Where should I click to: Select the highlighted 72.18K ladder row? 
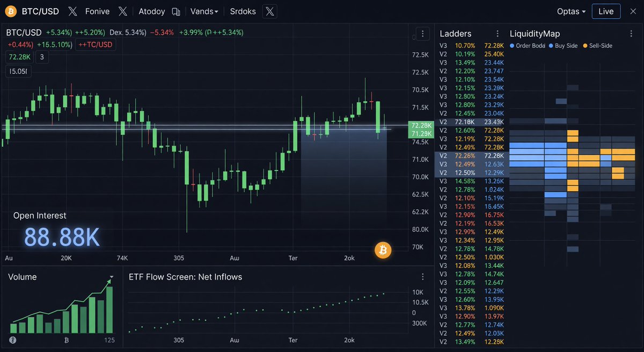471,122
